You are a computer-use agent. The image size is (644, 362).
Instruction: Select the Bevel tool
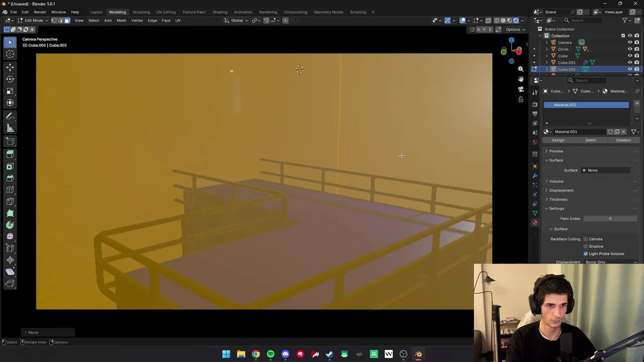pyautogui.click(x=10, y=178)
